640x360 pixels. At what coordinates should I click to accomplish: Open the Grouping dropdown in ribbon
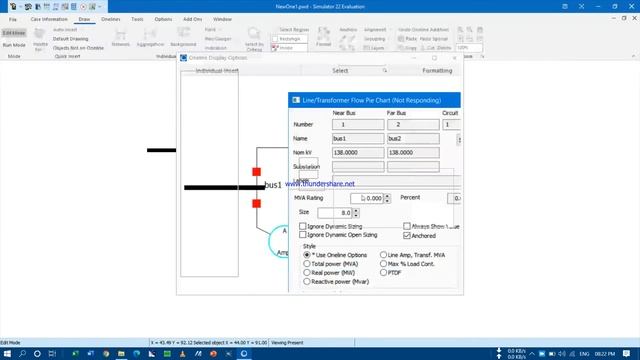pos(374,39)
